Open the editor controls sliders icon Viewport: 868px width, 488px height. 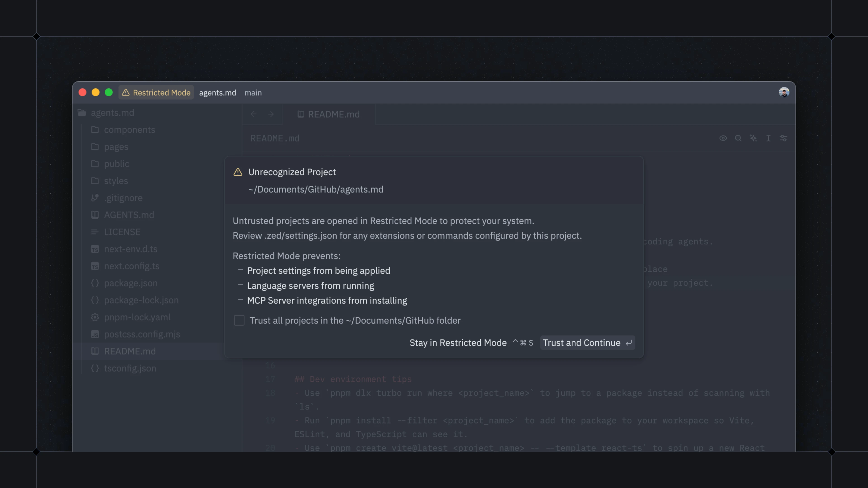(783, 138)
